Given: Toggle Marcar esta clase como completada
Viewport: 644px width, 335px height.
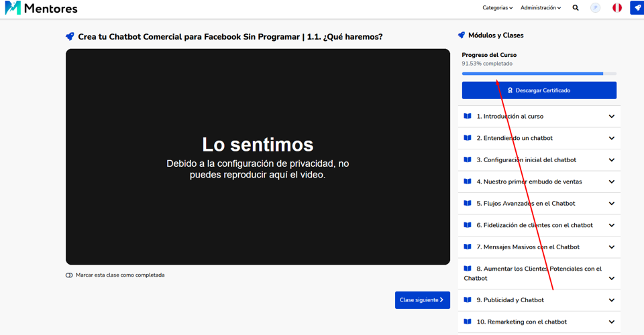Looking at the screenshot, I should [x=69, y=275].
